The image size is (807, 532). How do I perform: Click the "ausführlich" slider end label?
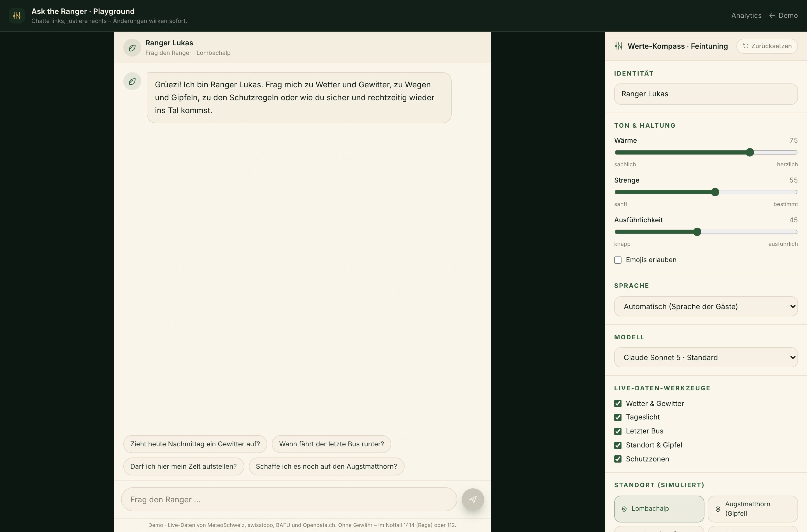pos(783,244)
